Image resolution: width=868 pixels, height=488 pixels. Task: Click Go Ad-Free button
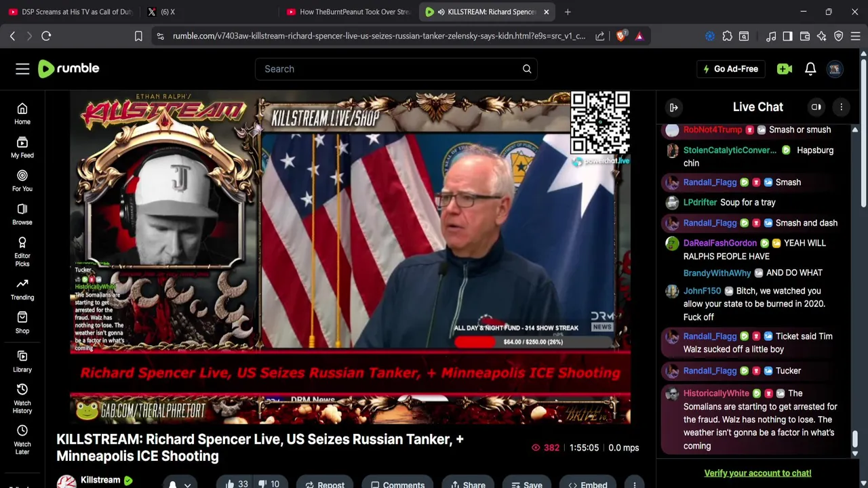pos(730,68)
